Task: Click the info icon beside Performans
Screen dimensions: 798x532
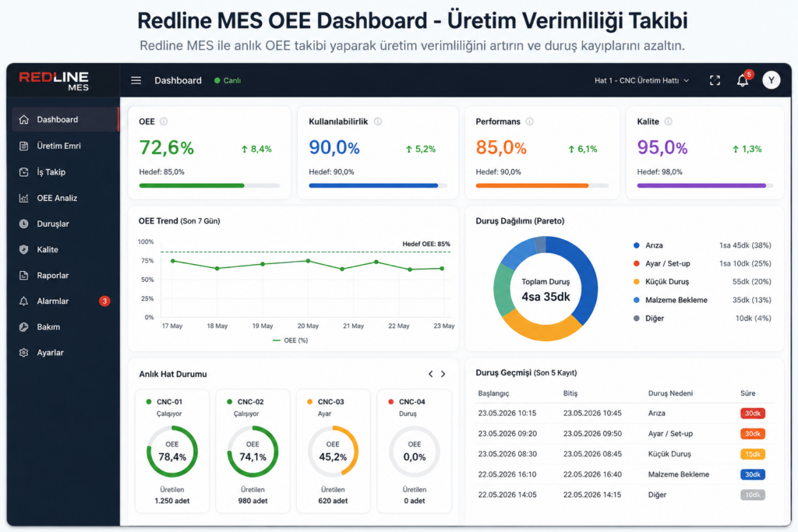Action: pyautogui.click(x=529, y=122)
